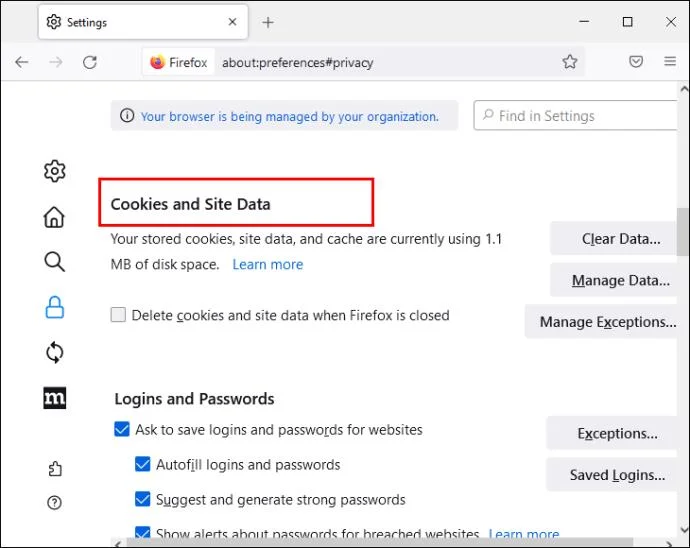Open More from Mozilla icon in sidebar
Viewport: 690px width, 548px height.
pyautogui.click(x=55, y=398)
